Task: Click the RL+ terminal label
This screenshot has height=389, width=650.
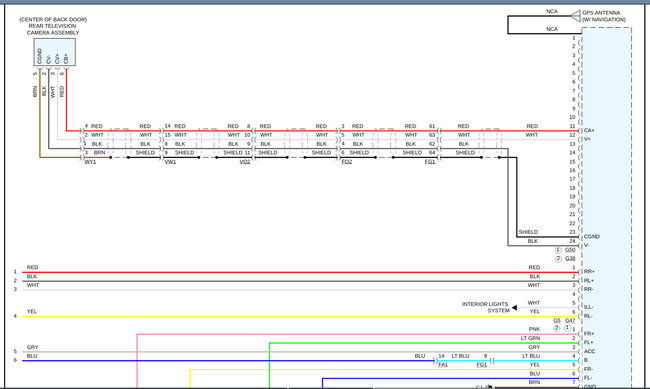Action: click(x=589, y=280)
